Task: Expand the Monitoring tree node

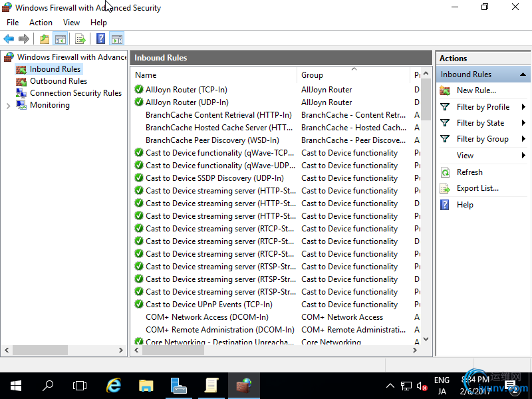Action: tap(9, 106)
